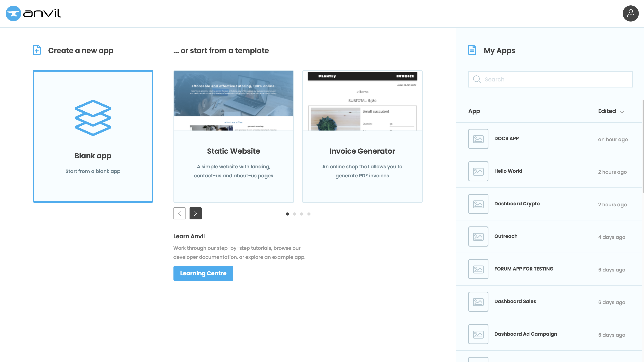This screenshot has width=644, height=362.
Task: Click the DOCS APP thumbnail icon
Action: pos(478,139)
